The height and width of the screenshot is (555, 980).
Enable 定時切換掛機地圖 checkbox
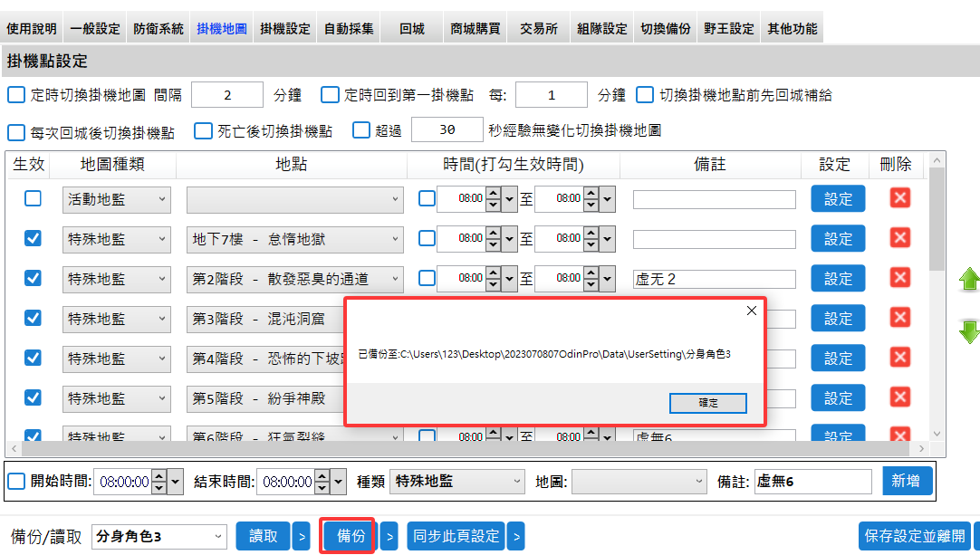[16, 95]
